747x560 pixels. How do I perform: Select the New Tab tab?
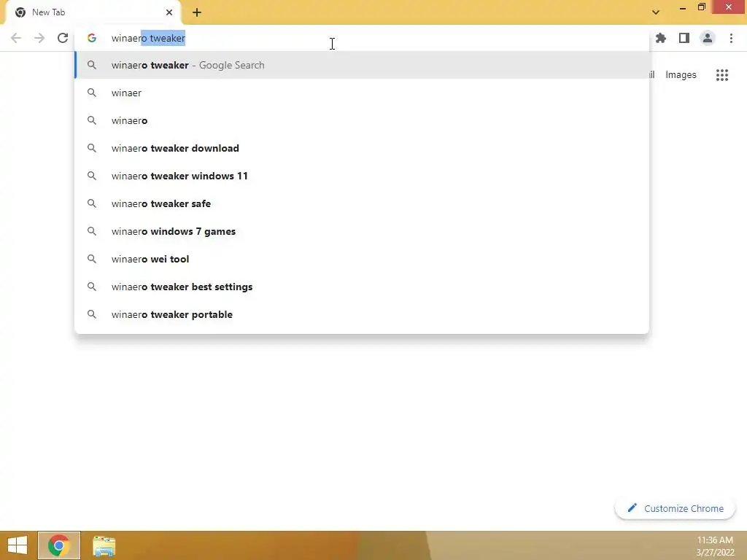(93, 12)
